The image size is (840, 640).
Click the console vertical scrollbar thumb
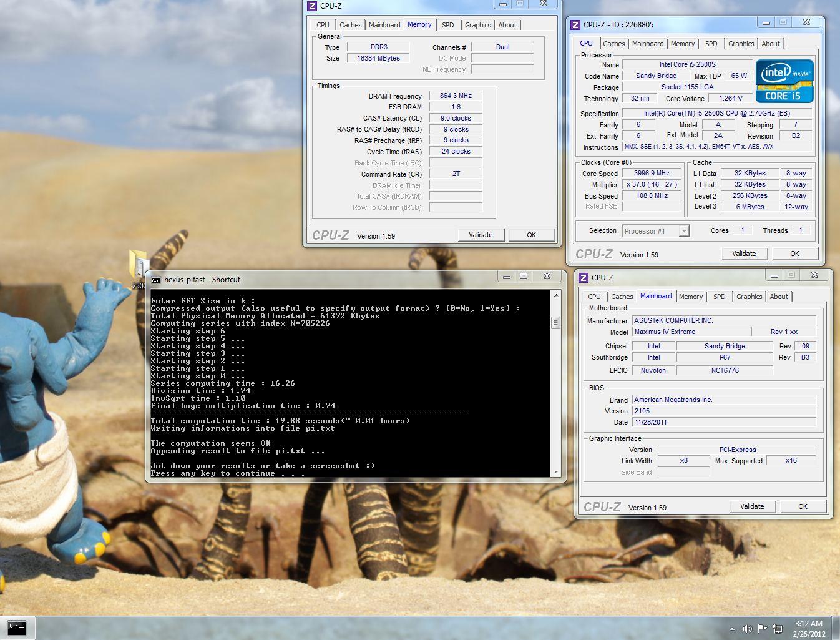[555, 322]
